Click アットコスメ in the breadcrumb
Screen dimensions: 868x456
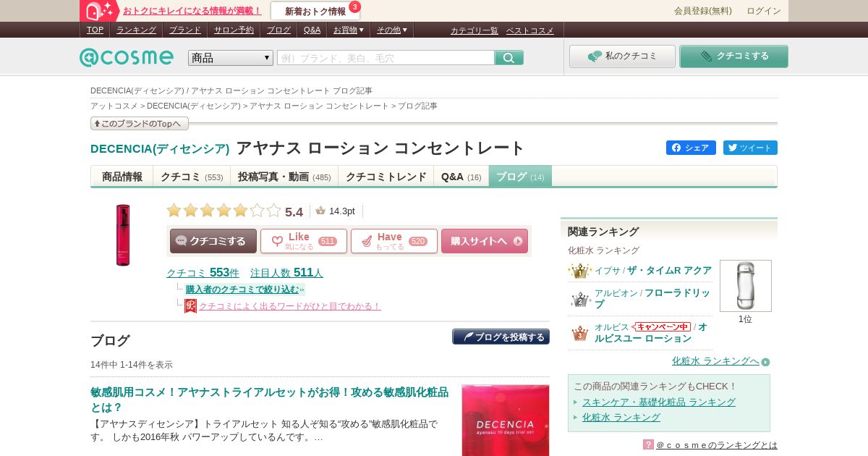pyautogui.click(x=114, y=106)
